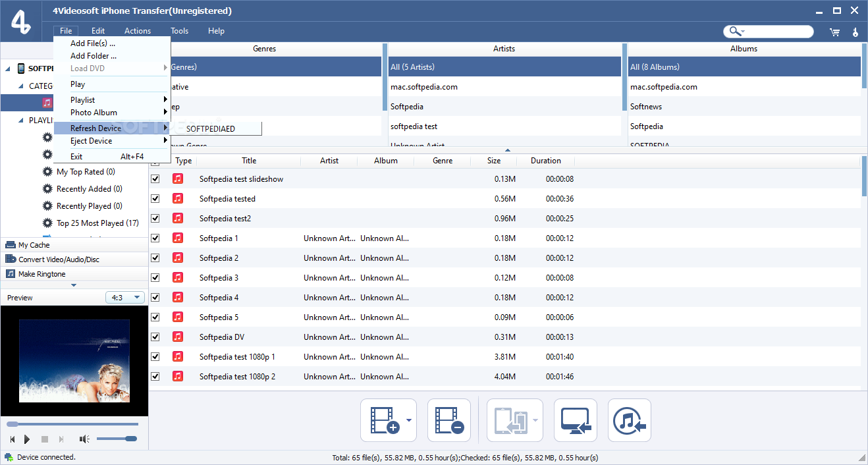Viewport: 868px width, 465px height.
Task: Click the export to PC monitor button
Action: click(576, 420)
